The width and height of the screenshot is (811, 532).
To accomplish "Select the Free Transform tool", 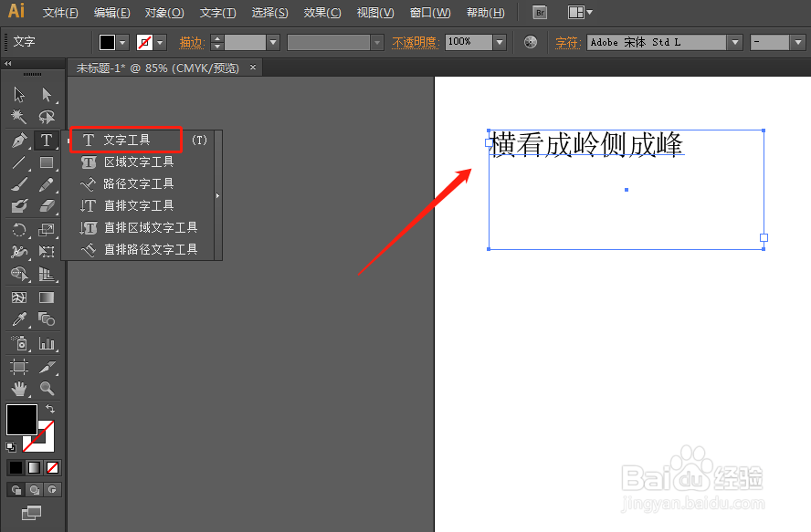I will 47,252.
